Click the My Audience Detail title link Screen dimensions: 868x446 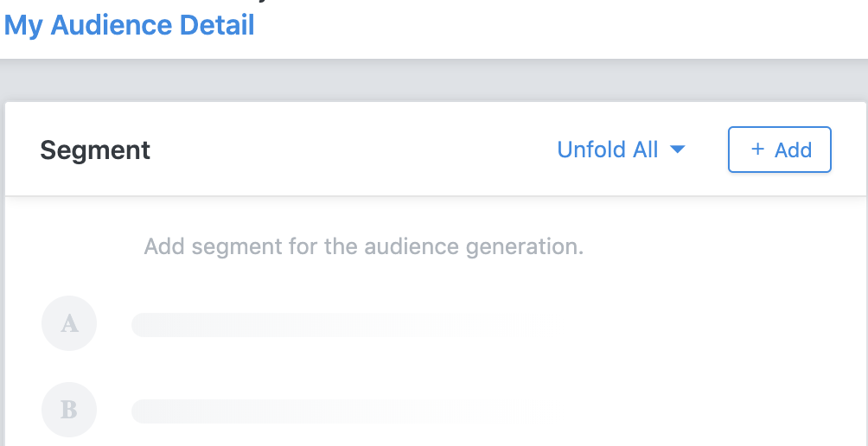[130, 25]
